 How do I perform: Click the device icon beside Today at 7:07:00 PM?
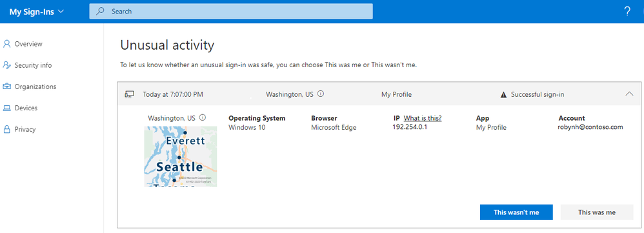[x=129, y=94]
